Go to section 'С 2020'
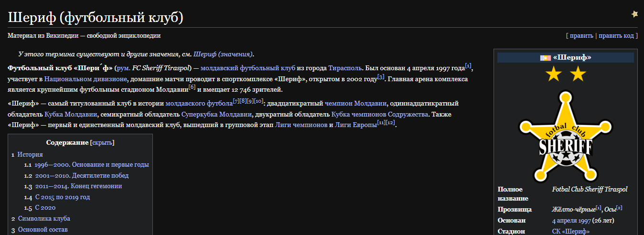Screen dimensions: 644x235 tap(45, 208)
